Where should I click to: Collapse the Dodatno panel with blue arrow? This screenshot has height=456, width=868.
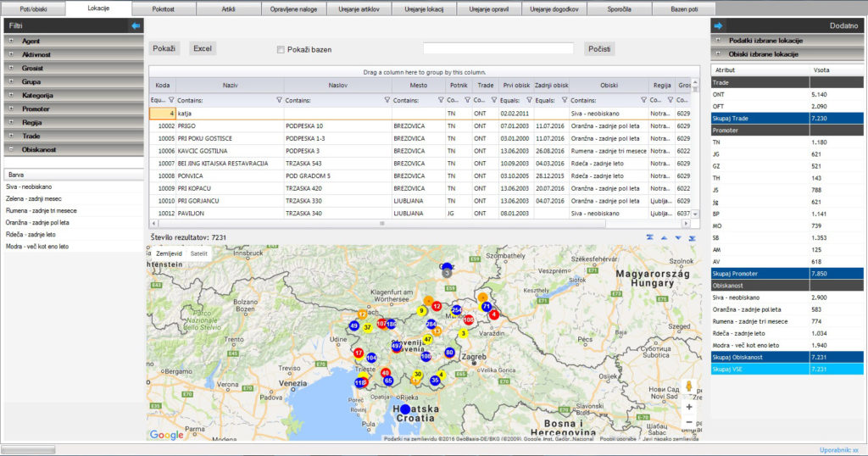coord(718,26)
